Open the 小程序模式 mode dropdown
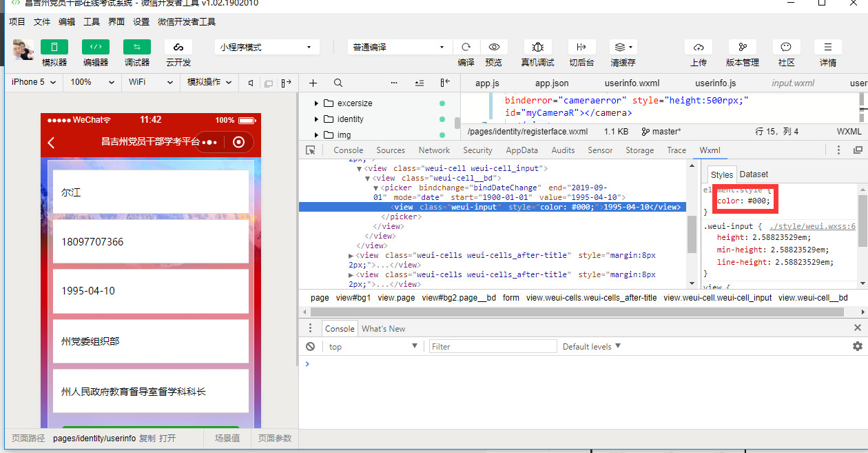 click(267, 47)
